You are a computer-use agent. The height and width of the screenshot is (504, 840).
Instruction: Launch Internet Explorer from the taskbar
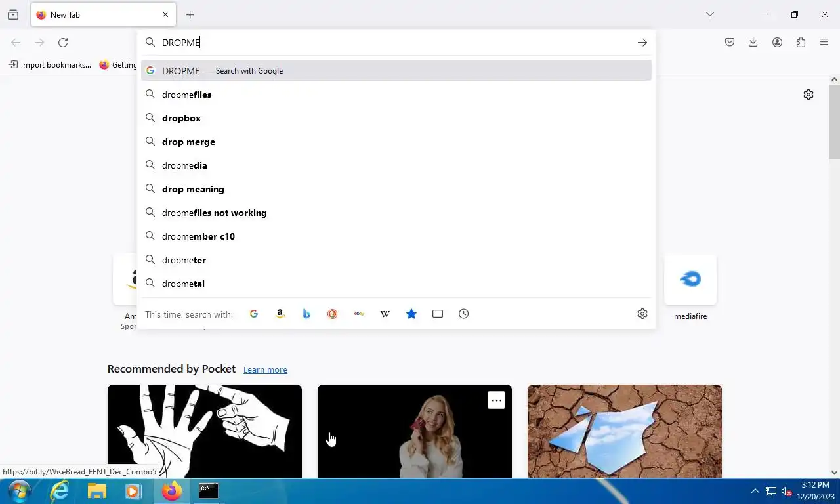click(x=60, y=491)
